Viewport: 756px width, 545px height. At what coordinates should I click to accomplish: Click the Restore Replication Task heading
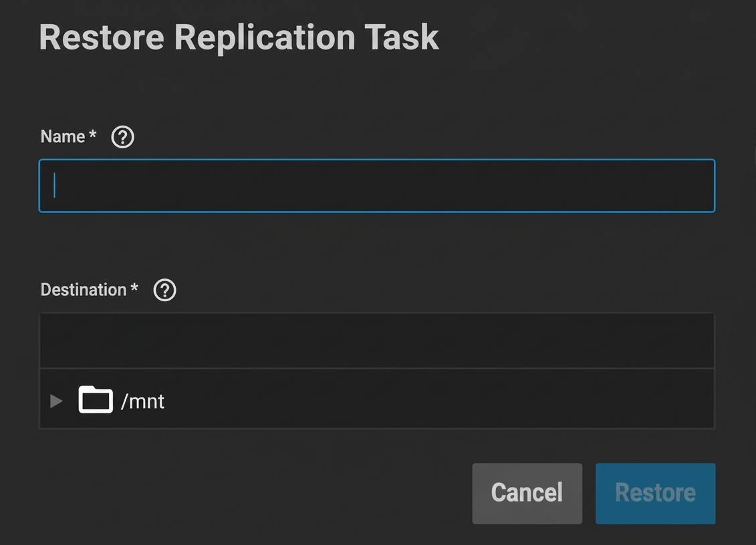(x=239, y=37)
